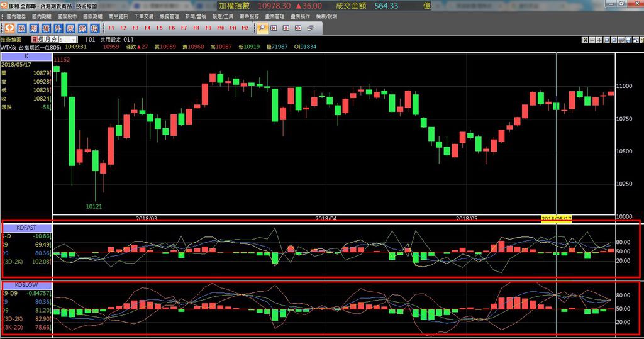
Task: Click the chart settings icon beside zoom
Action: click(621, 40)
